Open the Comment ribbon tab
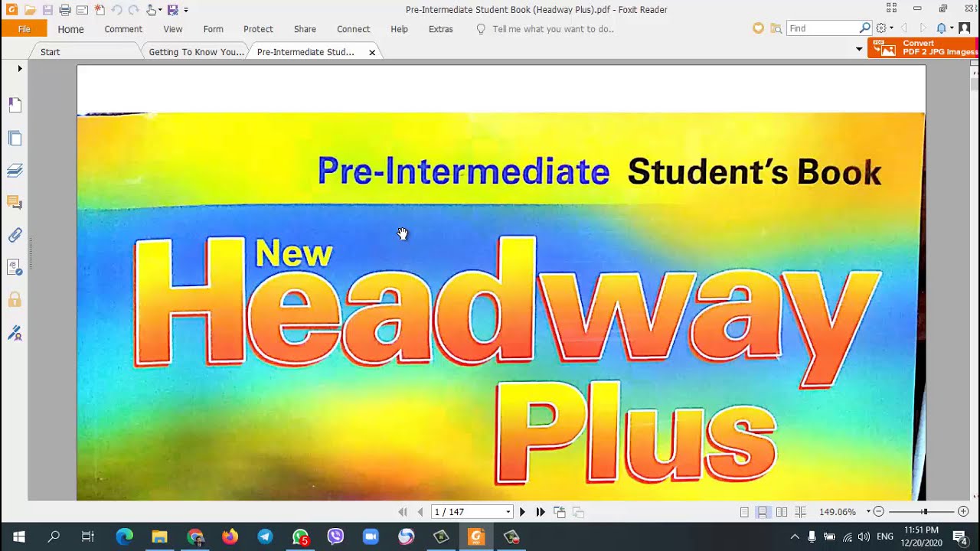The width and height of the screenshot is (980, 551). click(123, 29)
